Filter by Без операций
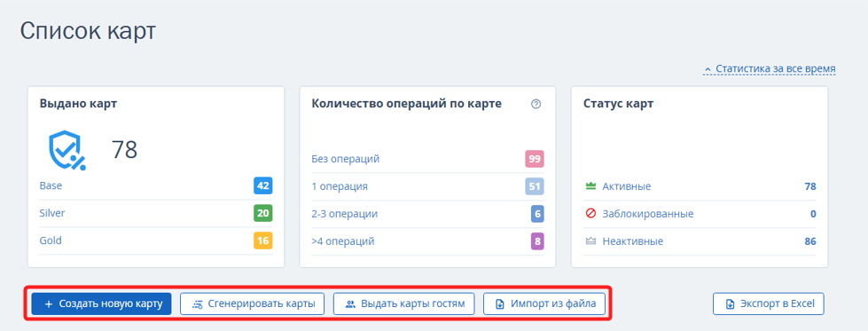 [x=346, y=159]
